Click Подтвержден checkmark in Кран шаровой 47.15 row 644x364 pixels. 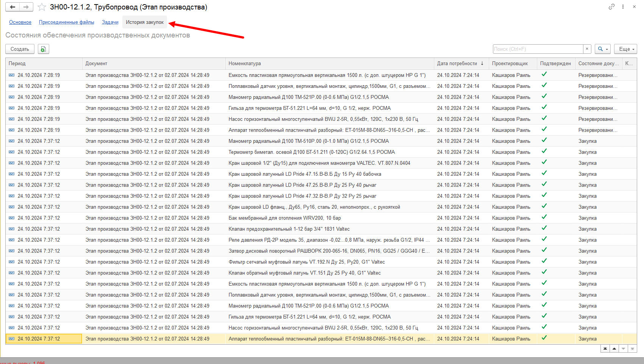pyautogui.click(x=544, y=173)
